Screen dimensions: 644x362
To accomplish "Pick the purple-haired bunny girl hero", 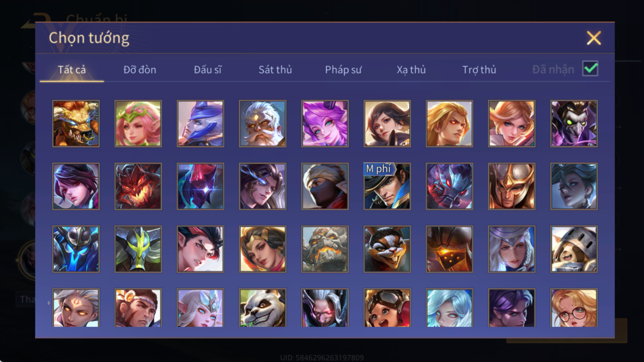I will 325,124.
